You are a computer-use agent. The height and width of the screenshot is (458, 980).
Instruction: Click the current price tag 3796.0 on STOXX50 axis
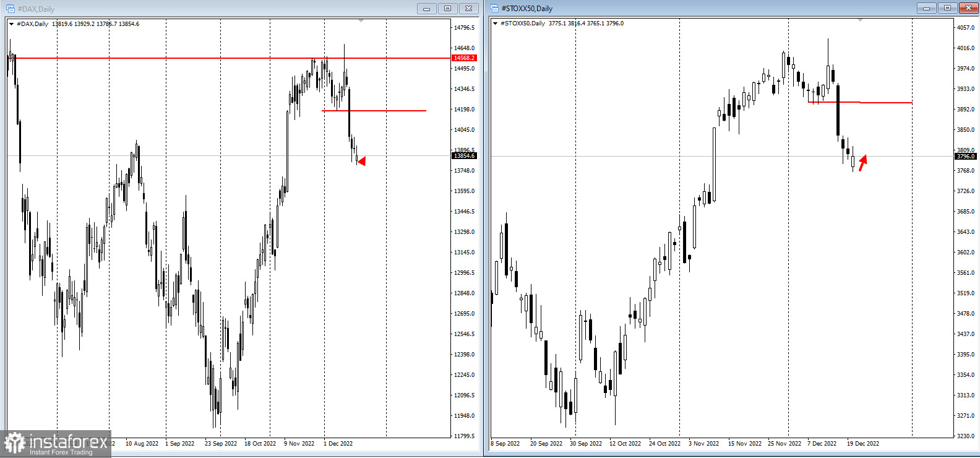[965, 157]
